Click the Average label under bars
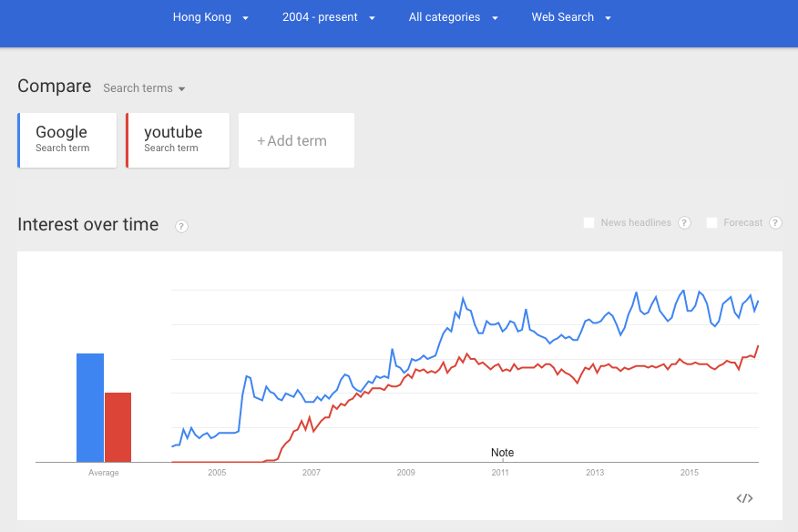Viewport: 798px width, 532px height. click(104, 473)
